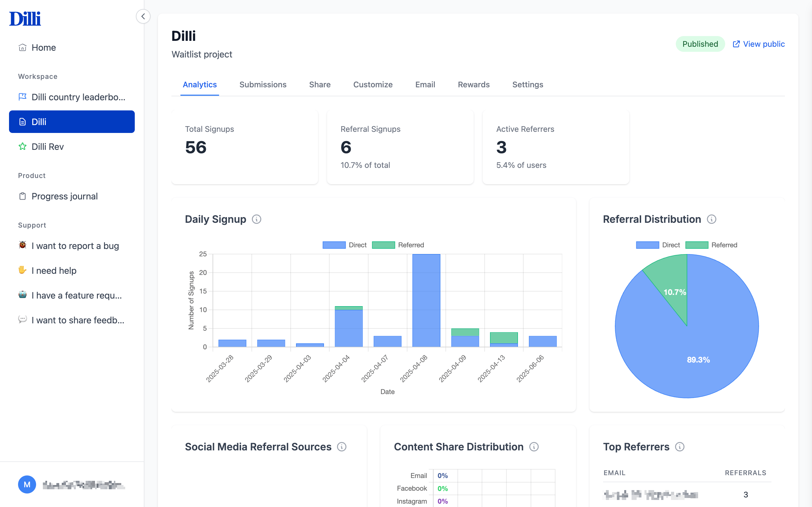
Task: Toggle the Referred legend in Daily Signup chart
Action: [x=398, y=245]
